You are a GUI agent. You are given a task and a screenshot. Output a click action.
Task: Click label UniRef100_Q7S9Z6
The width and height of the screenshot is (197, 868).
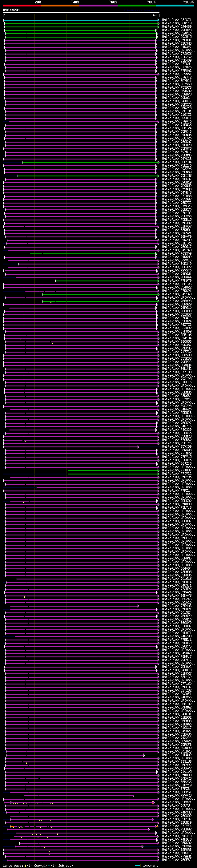click(176, 54)
